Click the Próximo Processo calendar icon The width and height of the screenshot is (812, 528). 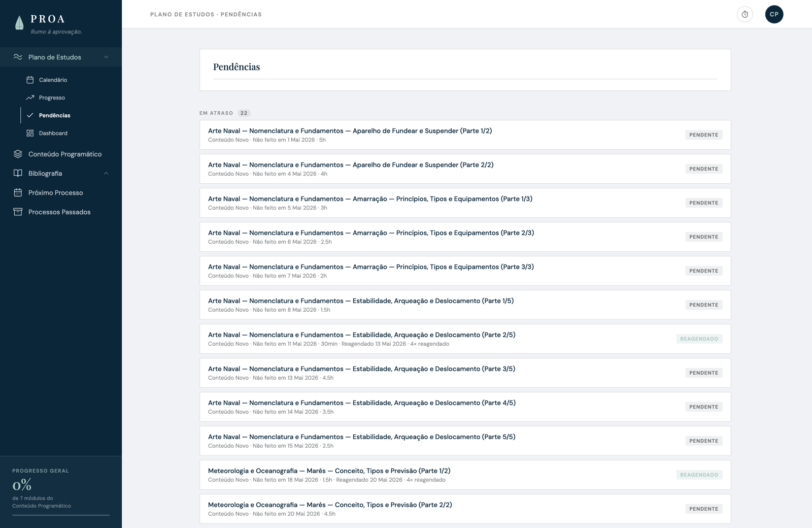[18, 192]
